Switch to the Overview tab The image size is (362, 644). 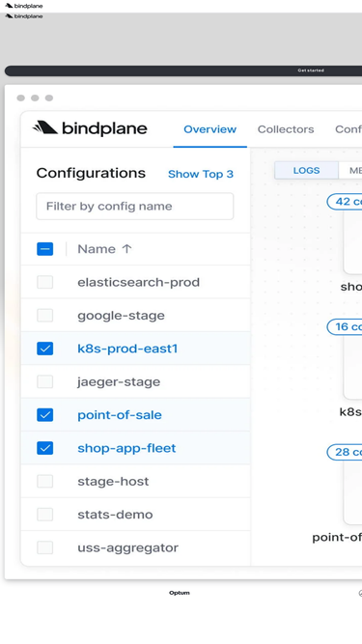pos(209,129)
